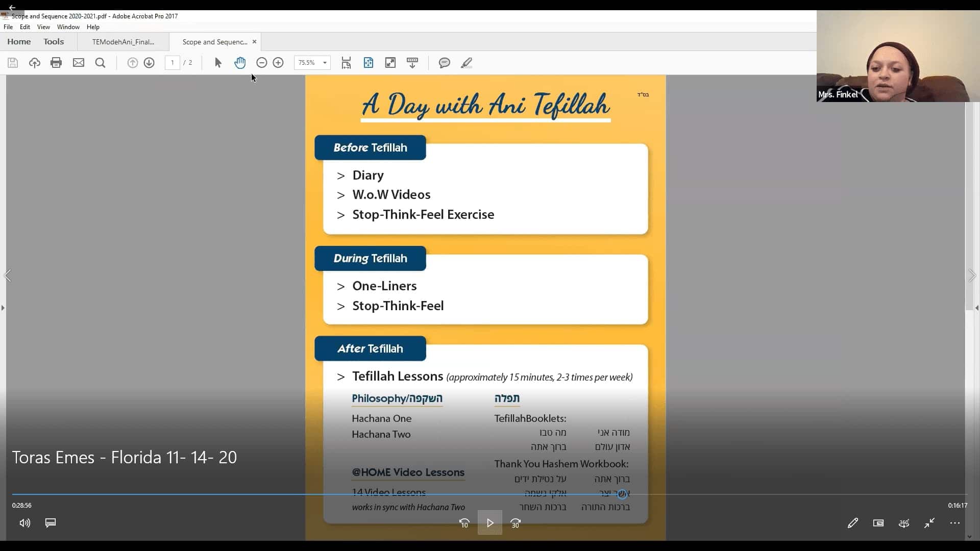Click the pencil edit icon in player
This screenshot has width=980, height=551.
pyautogui.click(x=853, y=523)
